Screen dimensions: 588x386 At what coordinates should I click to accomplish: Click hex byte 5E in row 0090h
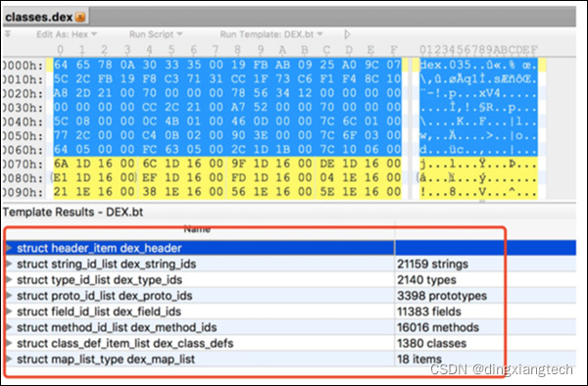(x=327, y=191)
